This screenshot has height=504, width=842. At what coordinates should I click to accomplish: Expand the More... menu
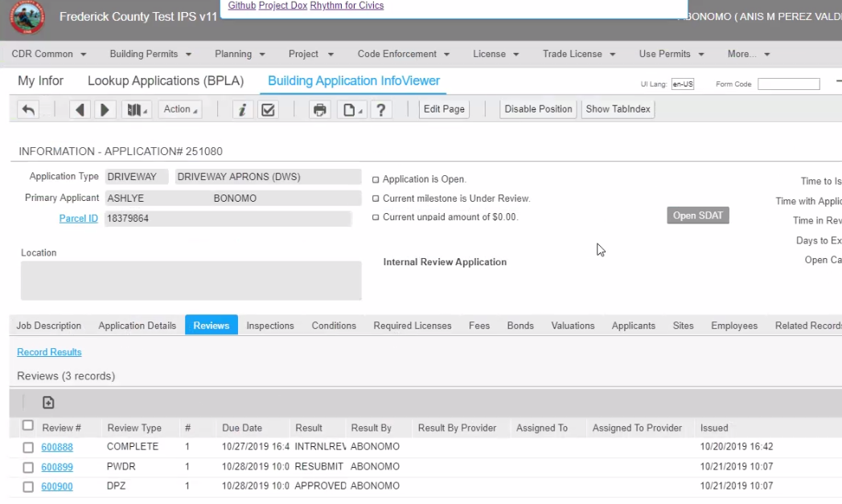tap(749, 54)
